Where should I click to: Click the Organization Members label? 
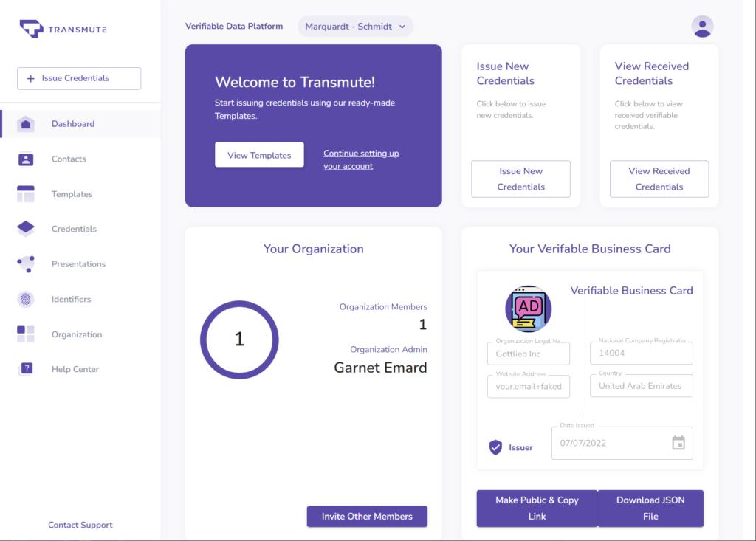[x=383, y=306]
